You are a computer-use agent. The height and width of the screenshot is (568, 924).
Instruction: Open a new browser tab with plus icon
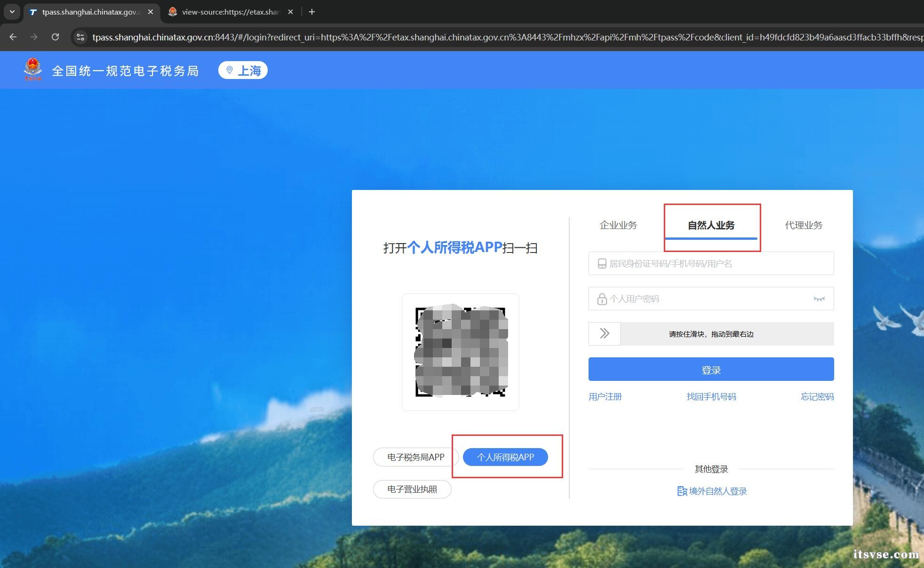click(x=312, y=12)
